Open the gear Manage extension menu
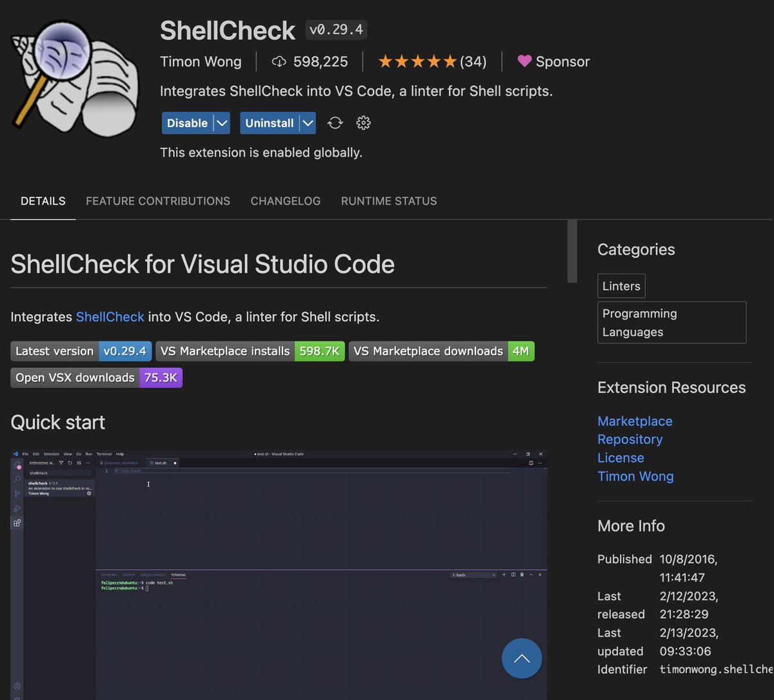This screenshot has height=700, width=774. coord(363,123)
